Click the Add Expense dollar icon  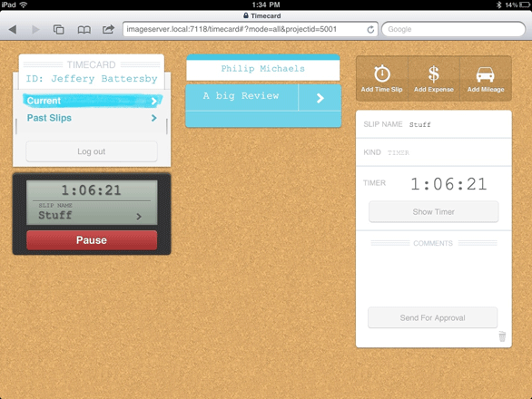pos(434,74)
